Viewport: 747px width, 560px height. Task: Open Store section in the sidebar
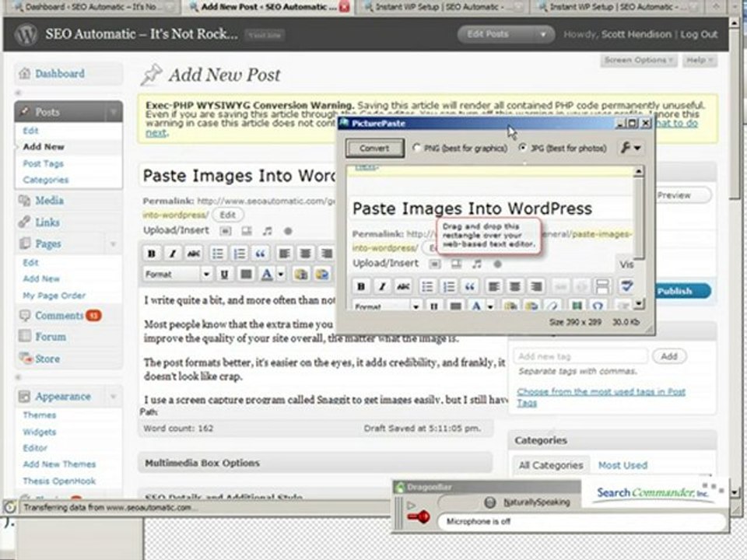tap(47, 359)
